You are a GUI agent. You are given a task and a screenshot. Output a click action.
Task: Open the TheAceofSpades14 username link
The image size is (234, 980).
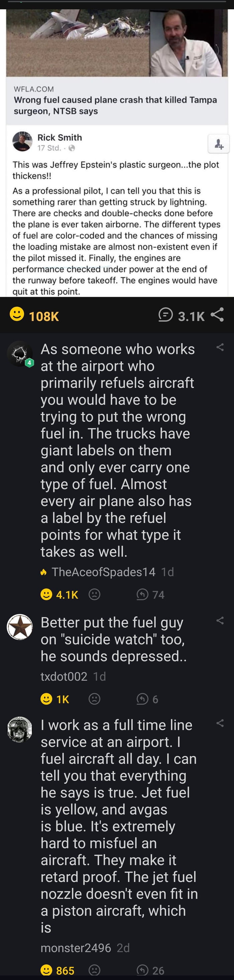point(103,572)
